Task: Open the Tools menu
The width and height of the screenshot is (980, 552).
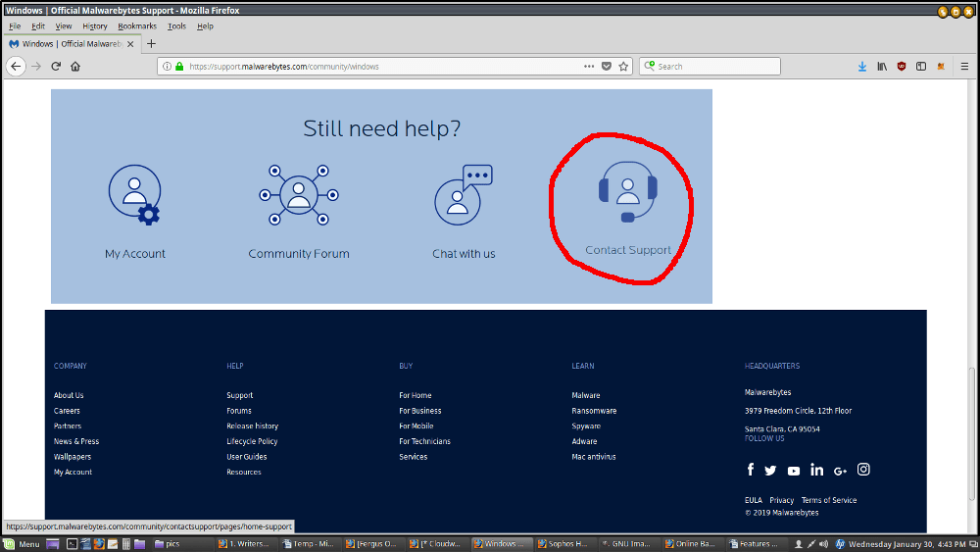Action: coord(176,26)
